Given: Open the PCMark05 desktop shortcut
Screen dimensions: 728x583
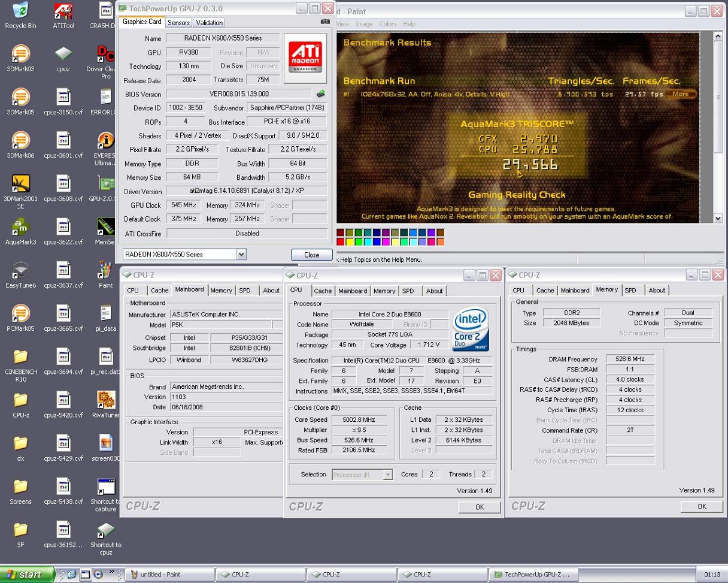Looking at the screenshot, I should [20, 318].
